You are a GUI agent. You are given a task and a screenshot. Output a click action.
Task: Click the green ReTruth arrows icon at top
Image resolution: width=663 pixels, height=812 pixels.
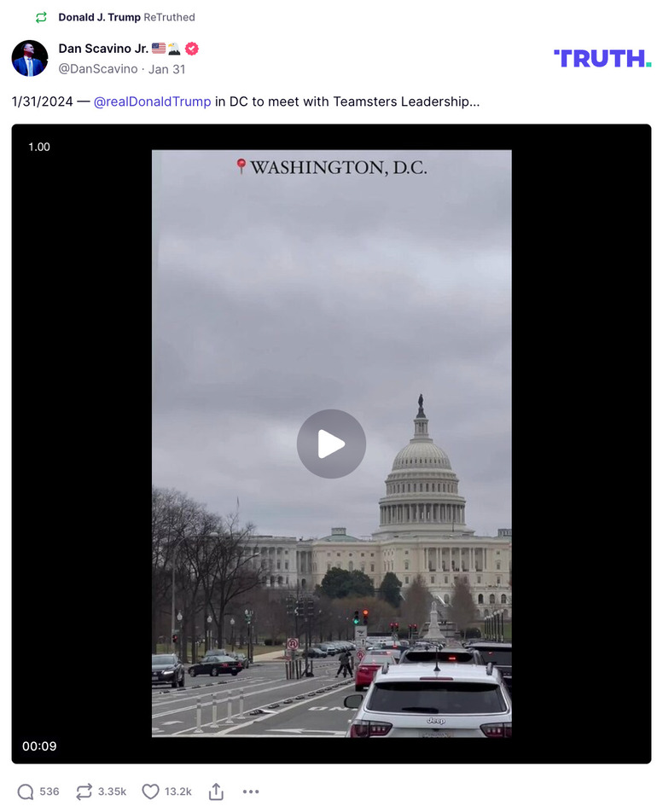pyautogui.click(x=41, y=18)
